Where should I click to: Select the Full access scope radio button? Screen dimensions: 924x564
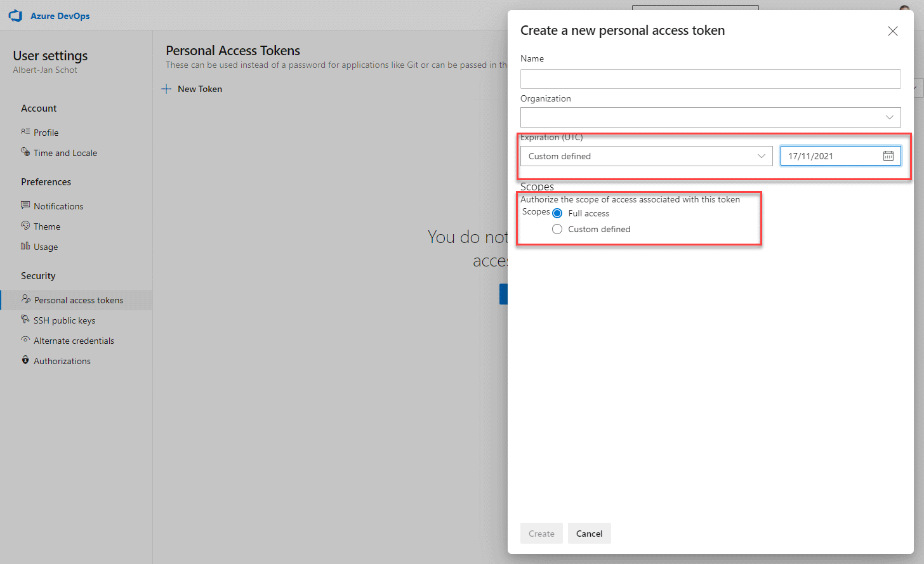pyautogui.click(x=557, y=213)
